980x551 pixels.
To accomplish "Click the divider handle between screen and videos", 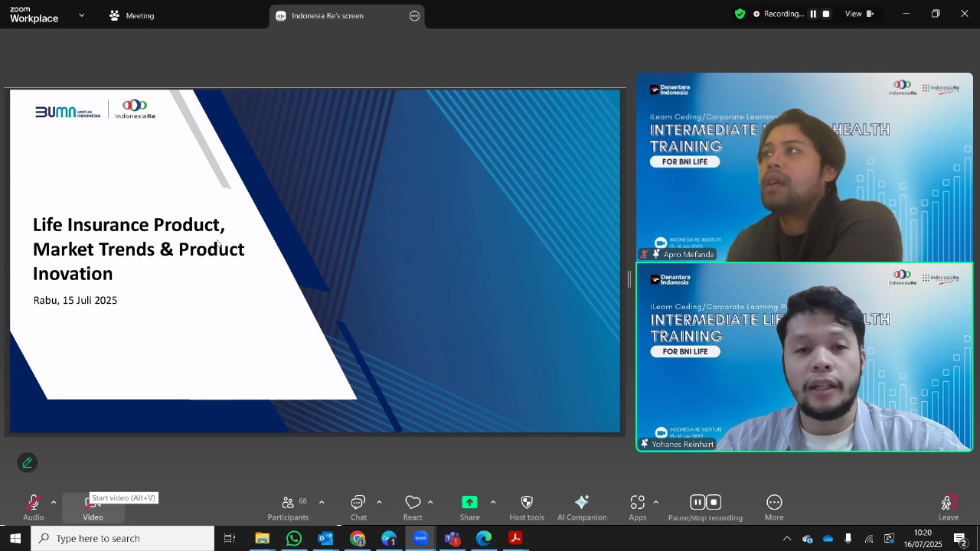I will 629,279.
